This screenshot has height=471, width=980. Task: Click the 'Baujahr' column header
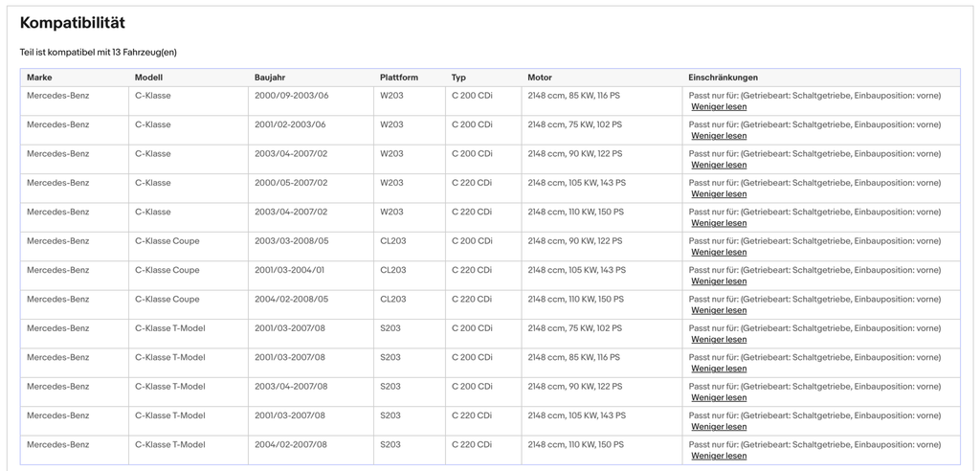(x=270, y=78)
